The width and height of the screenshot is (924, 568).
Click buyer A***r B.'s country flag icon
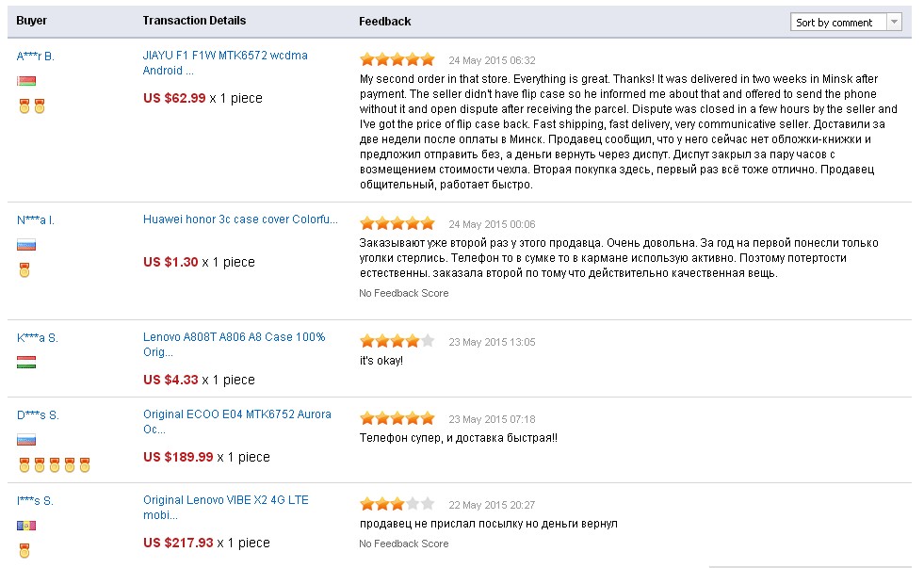pos(26,81)
